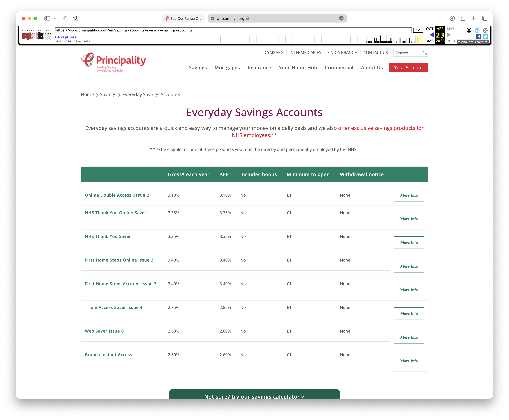Open exclusive NHS savings products link

381,128
